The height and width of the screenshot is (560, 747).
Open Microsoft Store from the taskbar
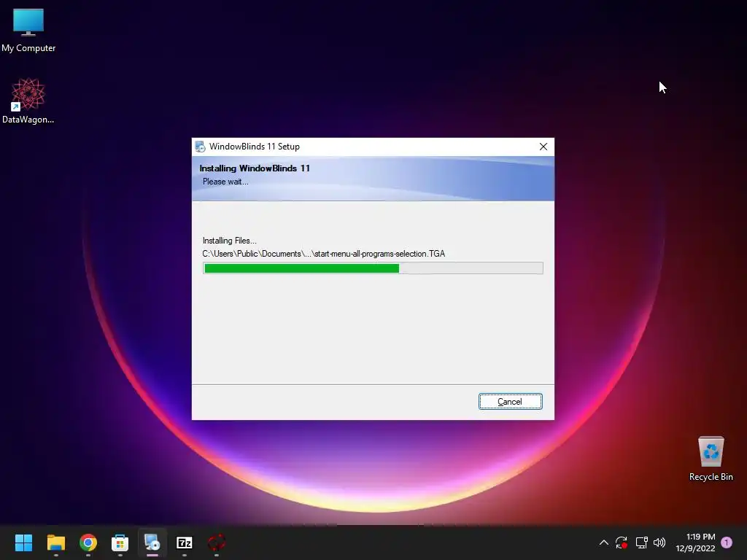tap(120, 542)
